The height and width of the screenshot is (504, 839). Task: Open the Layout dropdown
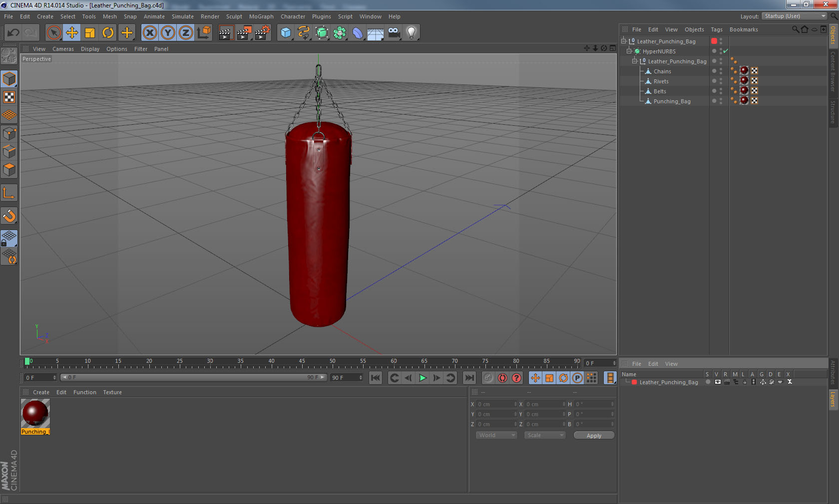(x=795, y=16)
